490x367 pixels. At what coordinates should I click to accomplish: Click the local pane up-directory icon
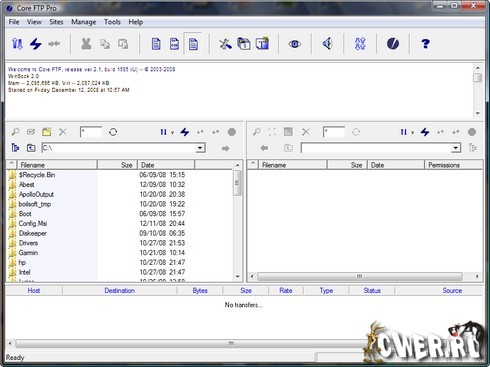[31, 147]
